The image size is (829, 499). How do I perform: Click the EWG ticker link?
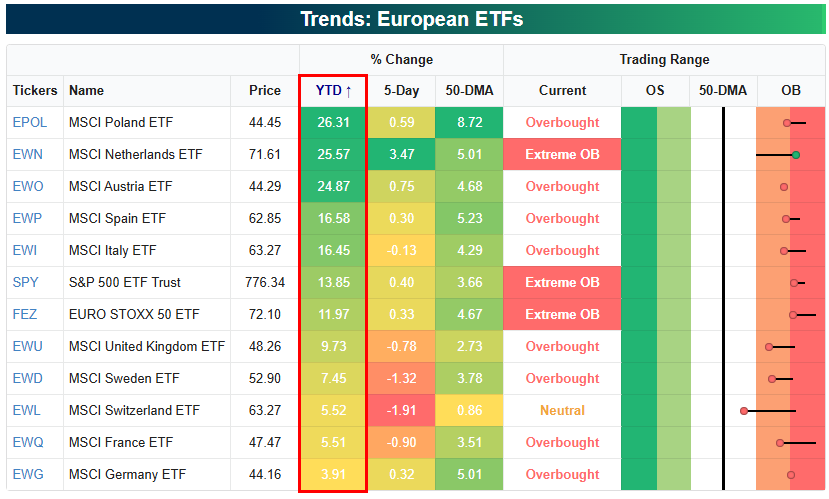tap(28, 474)
